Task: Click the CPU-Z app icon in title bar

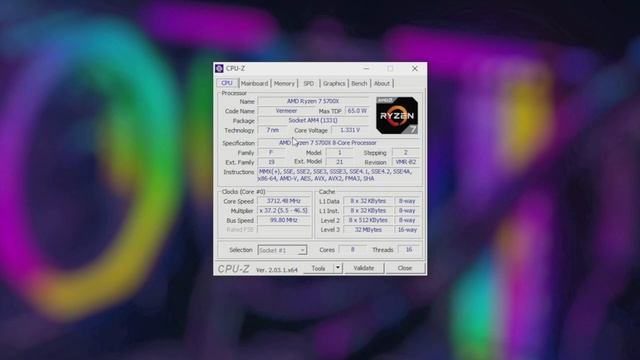Action: [219, 68]
